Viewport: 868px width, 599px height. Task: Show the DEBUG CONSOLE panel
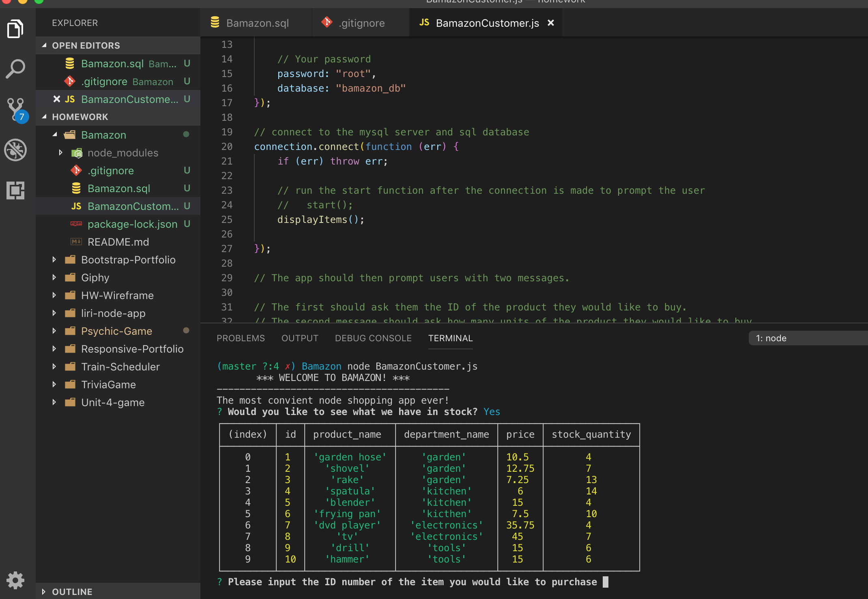373,338
